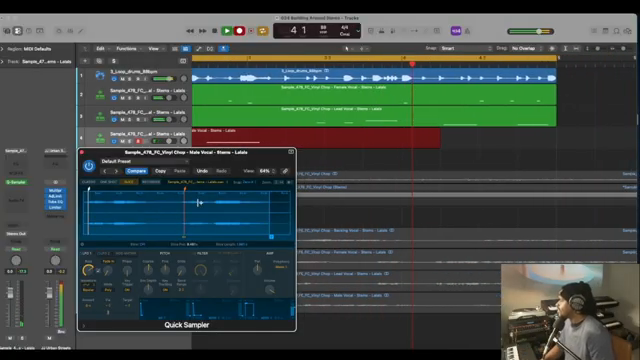Toggle power button on track 3
The height and width of the screenshot is (360, 640).
[x=114, y=120]
